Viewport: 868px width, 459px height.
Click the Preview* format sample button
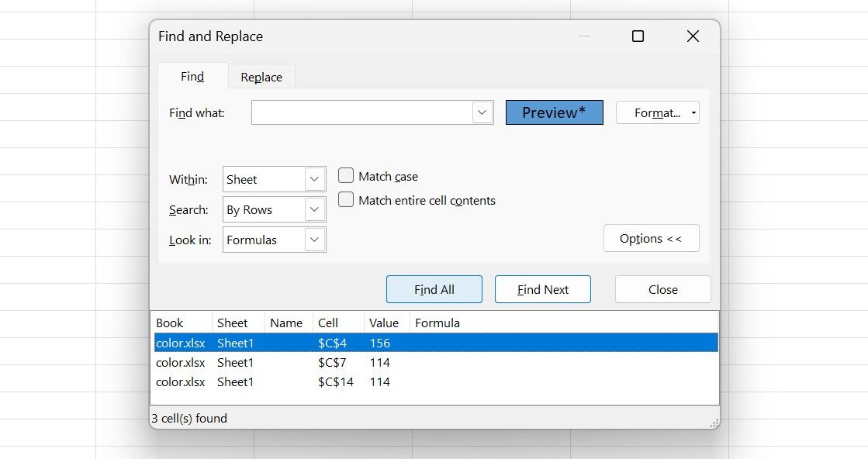(x=554, y=112)
